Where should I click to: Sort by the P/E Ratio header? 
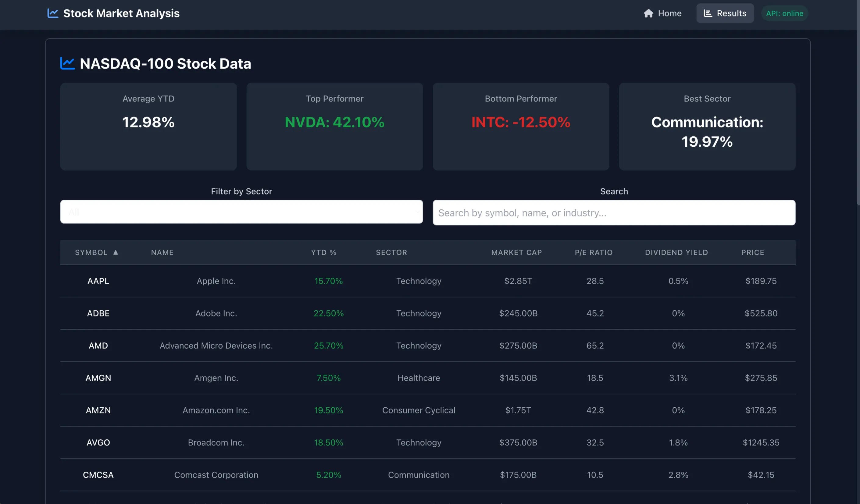(594, 252)
